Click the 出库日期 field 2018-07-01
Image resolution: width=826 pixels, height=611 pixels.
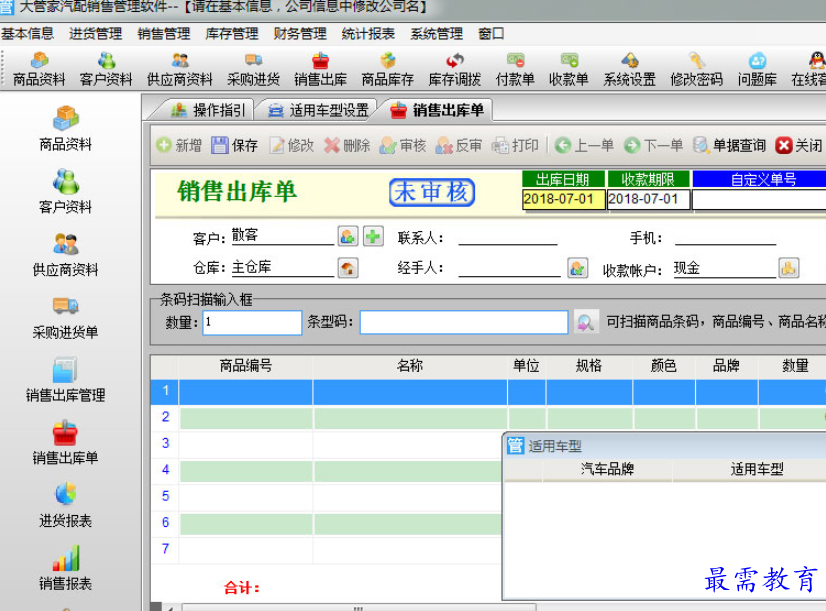(564, 200)
